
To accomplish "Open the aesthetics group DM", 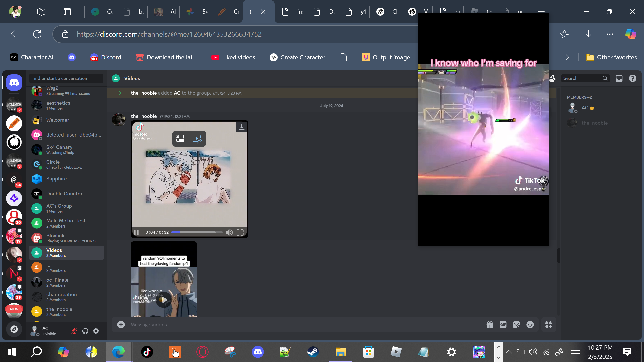I will [x=66, y=105].
